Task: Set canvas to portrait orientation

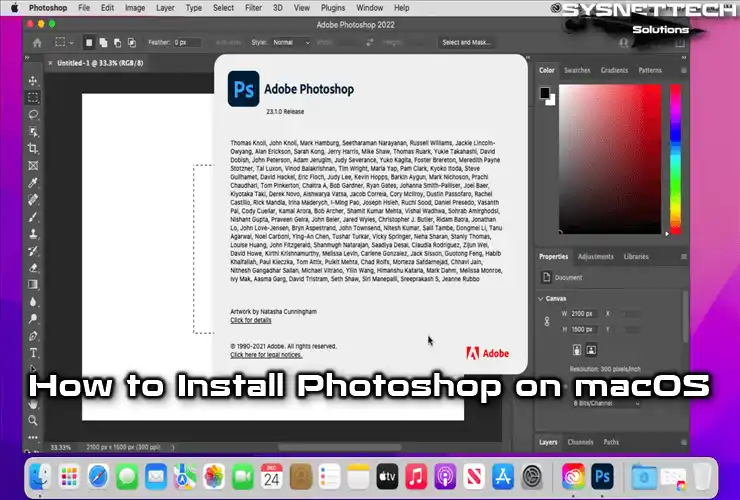Action: point(577,350)
